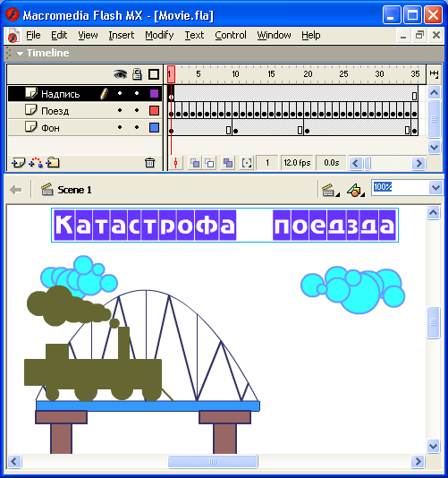Click purple outline swatch of Надпись layer
This screenshot has width=448, height=478.
(154, 93)
